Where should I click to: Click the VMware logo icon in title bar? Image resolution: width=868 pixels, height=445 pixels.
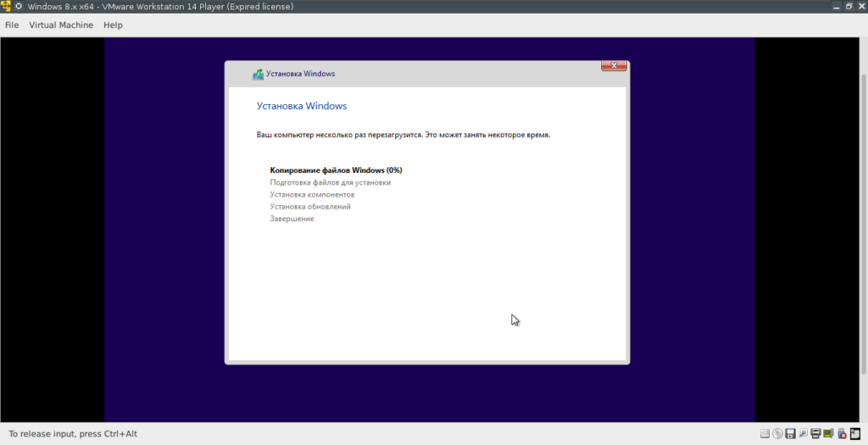(x=6, y=7)
